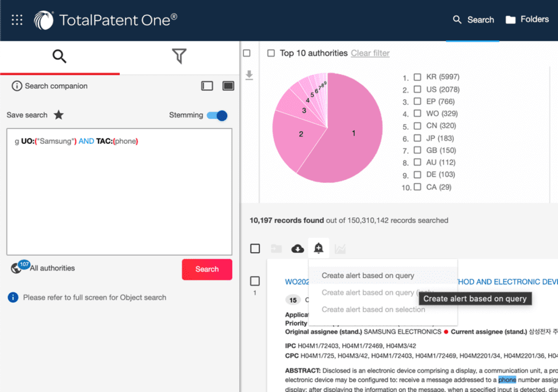
Task: Click pie chart slice 2
Action: (301, 134)
